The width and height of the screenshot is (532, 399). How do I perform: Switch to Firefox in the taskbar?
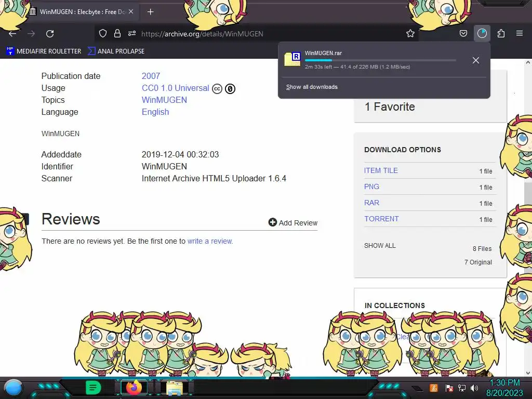134,388
